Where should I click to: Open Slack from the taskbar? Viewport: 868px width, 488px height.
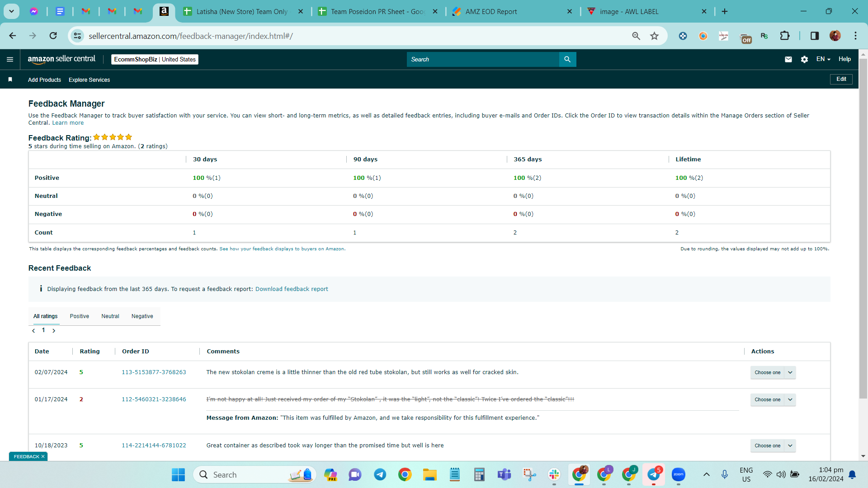(554, 474)
